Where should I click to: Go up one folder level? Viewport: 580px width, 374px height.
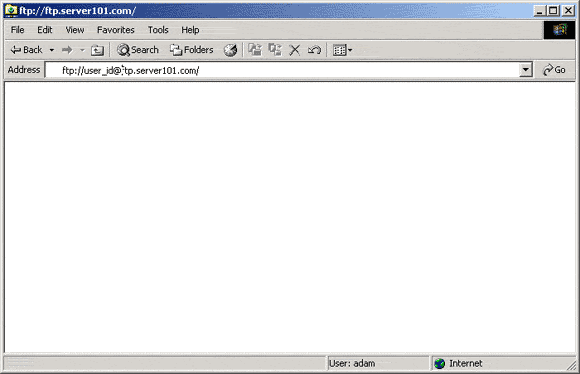pos(97,50)
